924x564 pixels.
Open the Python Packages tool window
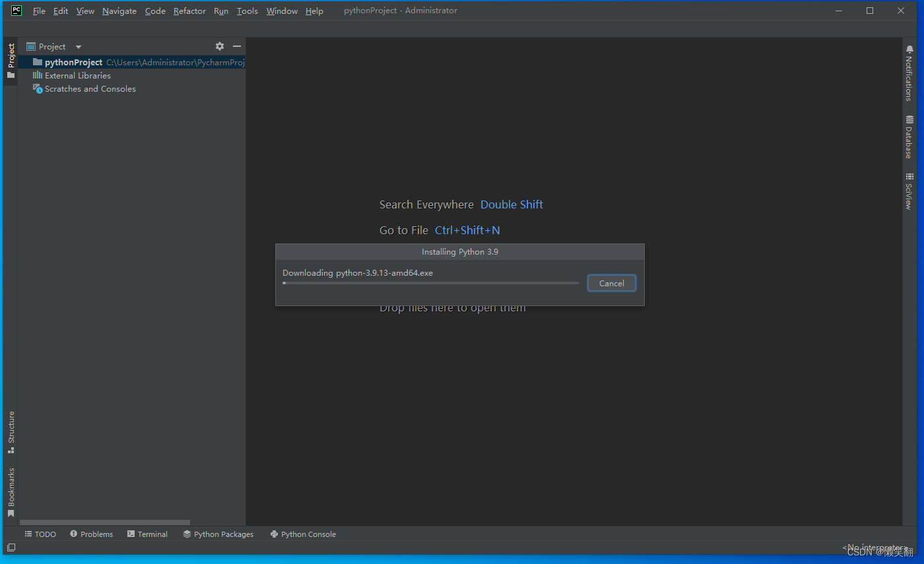pos(218,534)
